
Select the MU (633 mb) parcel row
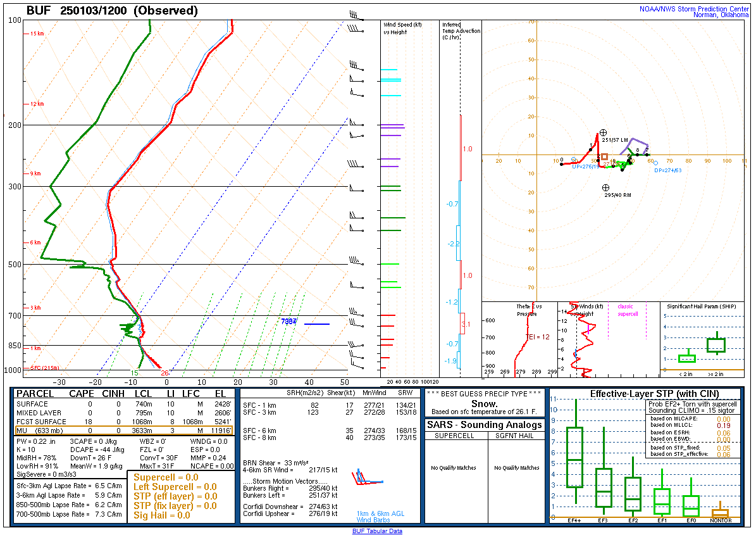(123, 431)
